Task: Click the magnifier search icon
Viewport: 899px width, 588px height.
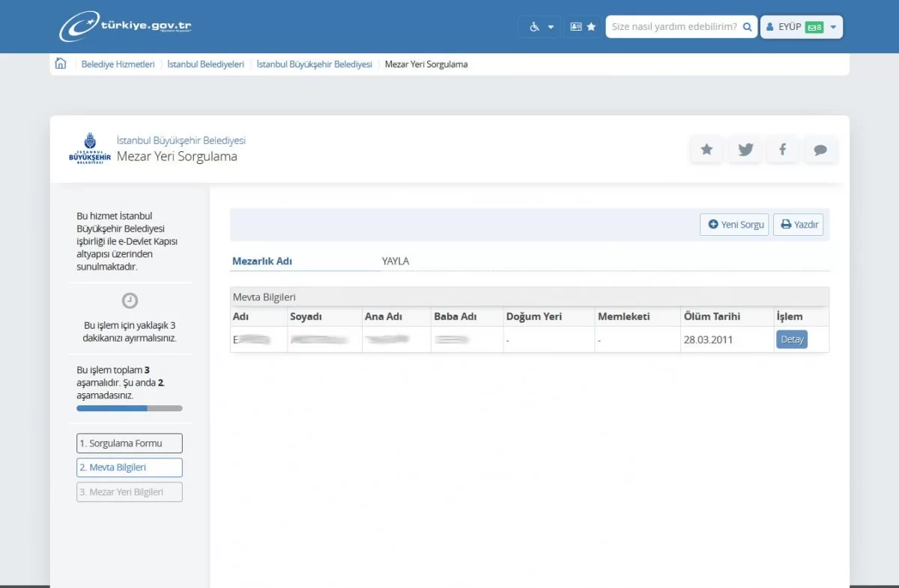Action: click(x=747, y=27)
